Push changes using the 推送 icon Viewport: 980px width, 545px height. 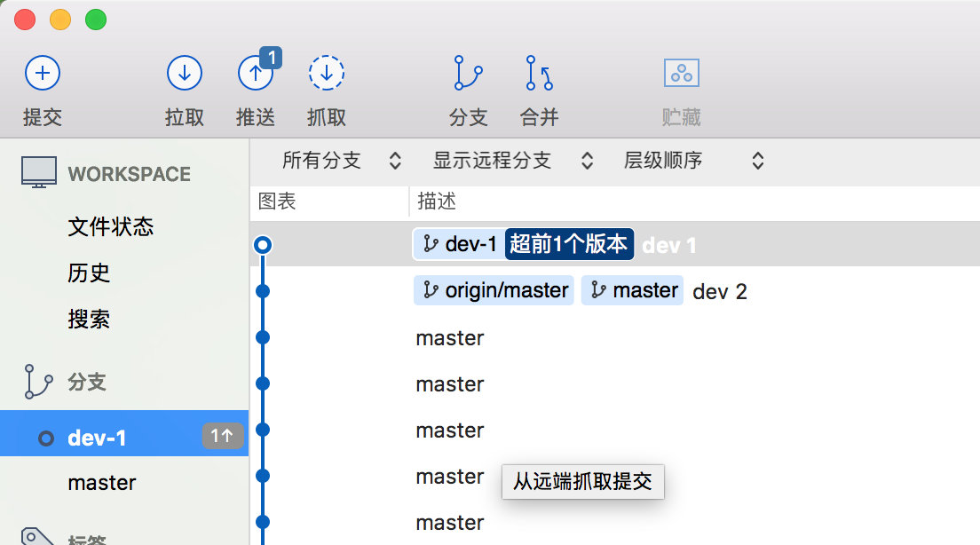256,74
